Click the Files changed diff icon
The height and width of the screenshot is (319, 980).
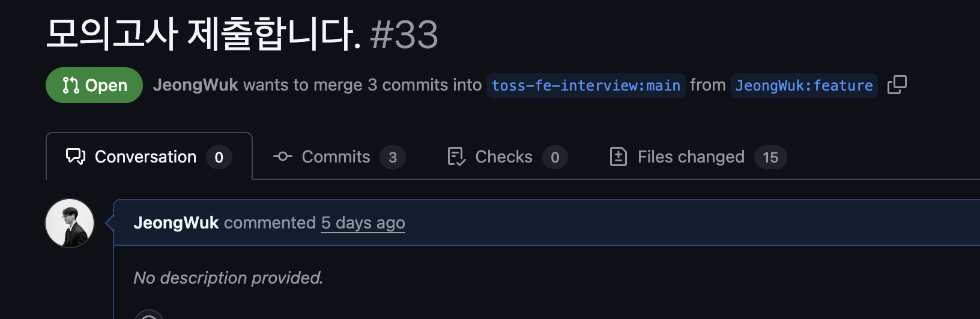(x=619, y=157)
